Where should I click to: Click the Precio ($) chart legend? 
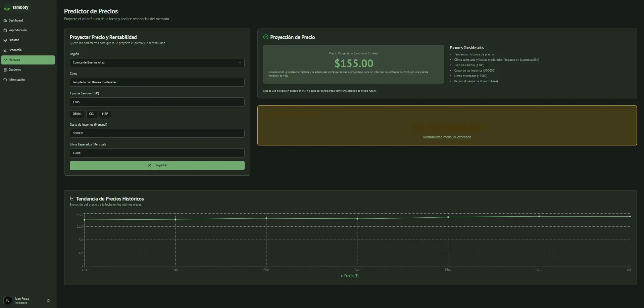(349, 276)
